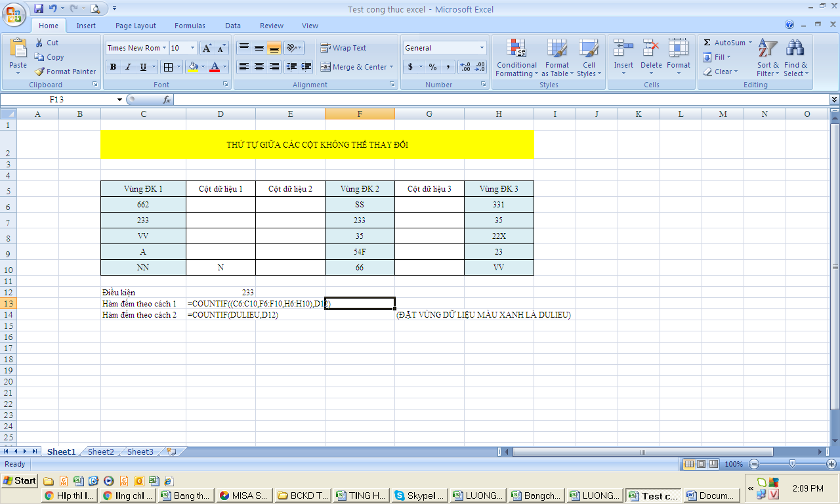840x504 pixels.
Task: Expand the font name dropdown
Action: click(x=165, y=48)
